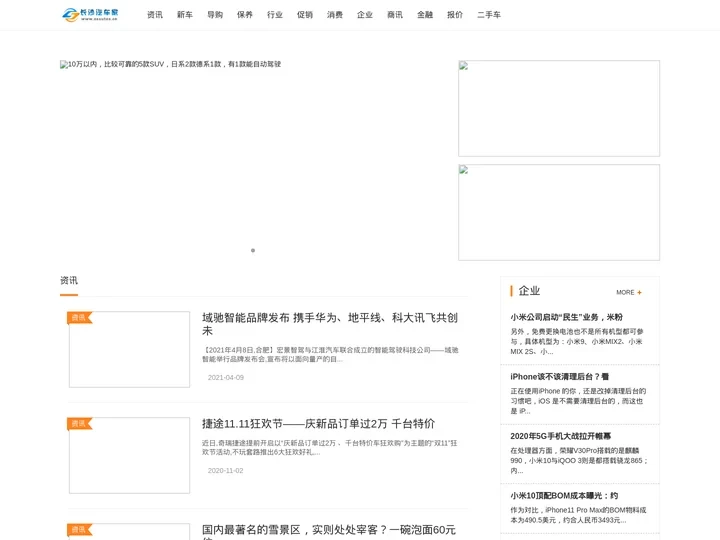Click the carousel pagination dot
The width and height of the screenshot is (720, 540).
point(253,250)
